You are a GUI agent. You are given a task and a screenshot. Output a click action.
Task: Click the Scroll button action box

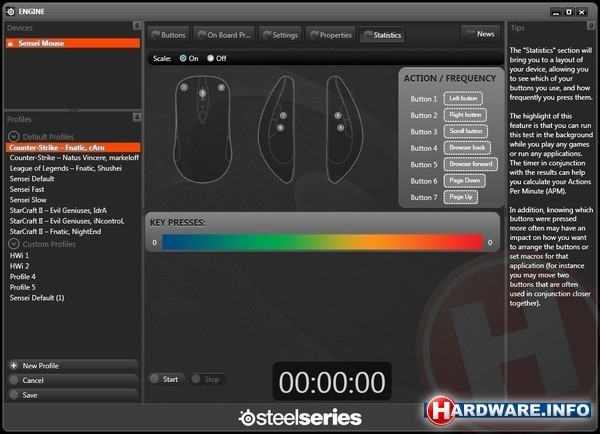click(466, 131)
